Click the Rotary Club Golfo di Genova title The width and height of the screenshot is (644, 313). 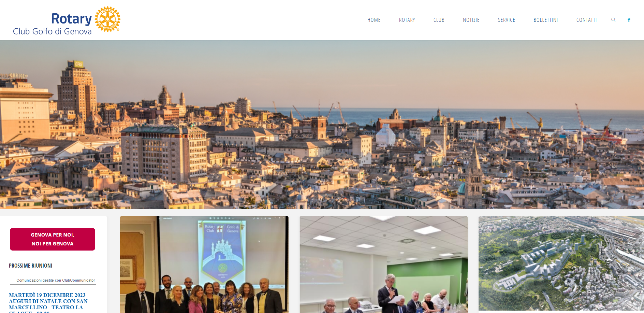point(53,24)
